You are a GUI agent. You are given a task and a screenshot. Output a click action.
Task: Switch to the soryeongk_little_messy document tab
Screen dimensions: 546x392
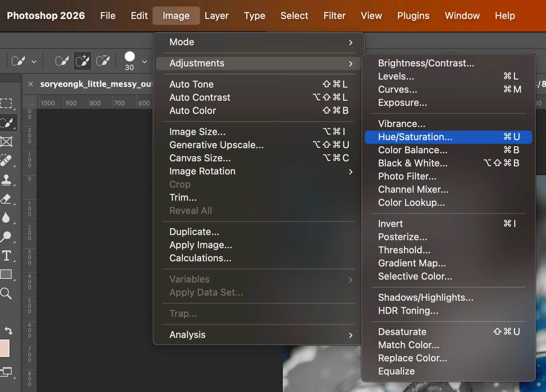point(96,84)
